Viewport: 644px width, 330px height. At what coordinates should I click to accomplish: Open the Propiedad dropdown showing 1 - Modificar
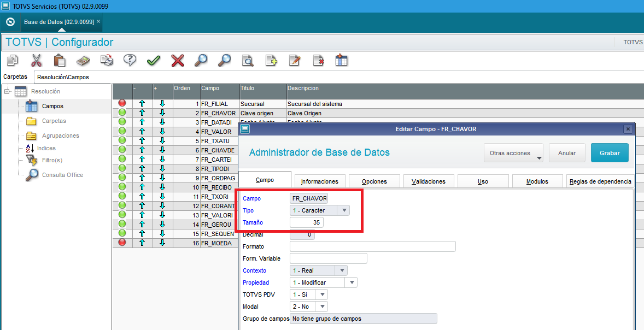pos(324,283)
